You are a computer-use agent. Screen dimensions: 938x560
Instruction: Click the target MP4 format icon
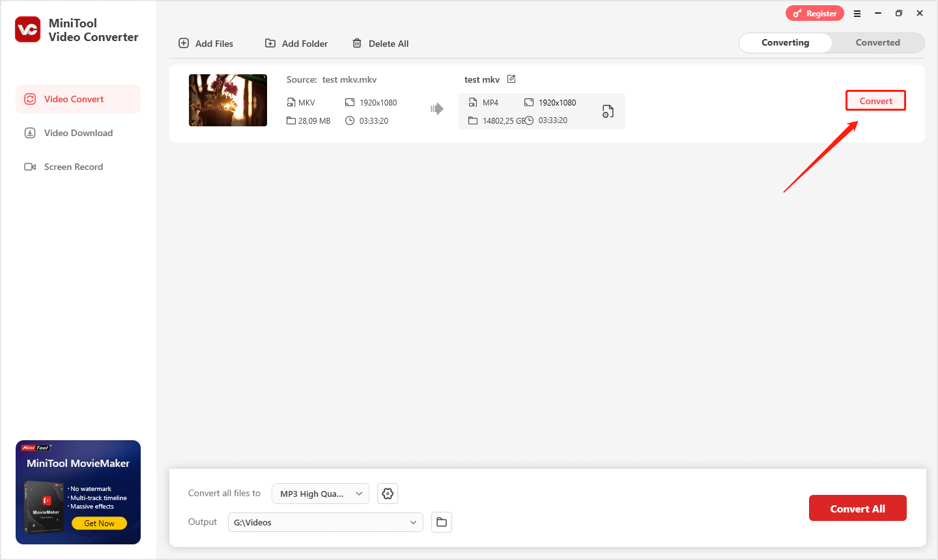click(x=473, y=102)
